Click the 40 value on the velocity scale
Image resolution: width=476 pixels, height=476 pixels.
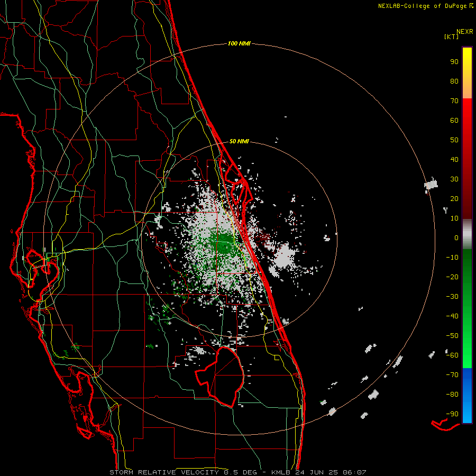(454, 159)
